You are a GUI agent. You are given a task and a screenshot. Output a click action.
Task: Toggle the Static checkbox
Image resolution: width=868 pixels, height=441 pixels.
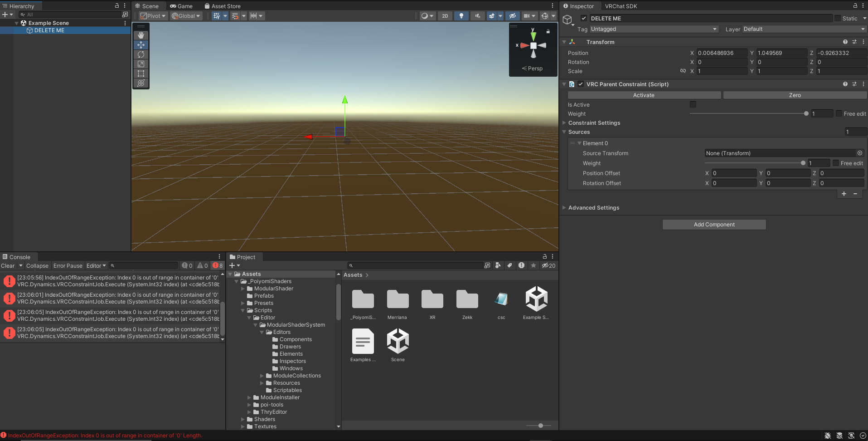pos(837,19)
